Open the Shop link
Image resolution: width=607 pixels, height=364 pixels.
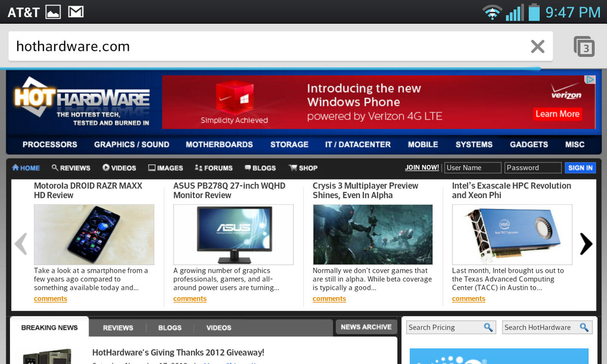tap(303, 168)
